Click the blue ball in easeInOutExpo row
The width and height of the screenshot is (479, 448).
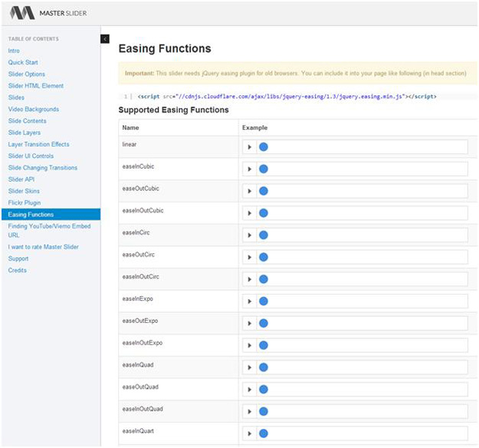[x=264, y=345]
